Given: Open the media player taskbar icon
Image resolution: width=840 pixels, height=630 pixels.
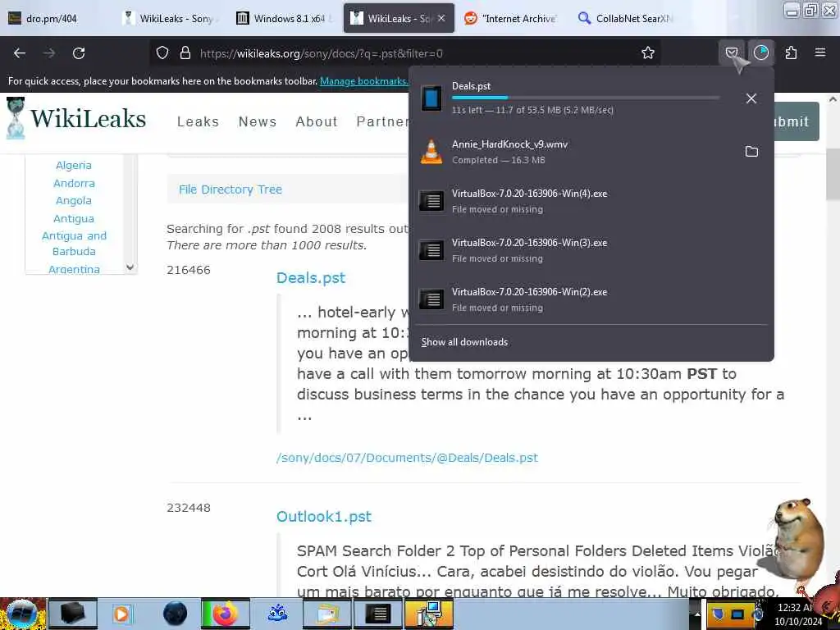Looking at the screenshot, I should coord(121,614).
